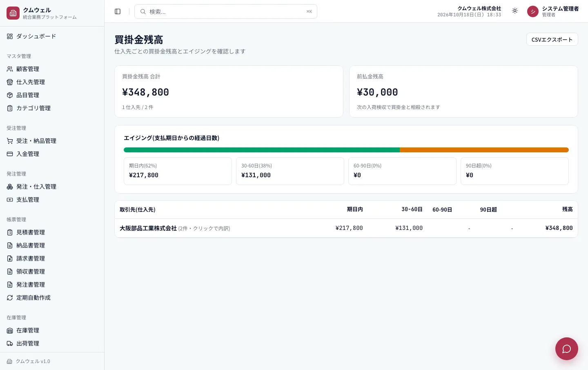
Task: Open the システム管理者 user avatar
Action: [533, 11]
